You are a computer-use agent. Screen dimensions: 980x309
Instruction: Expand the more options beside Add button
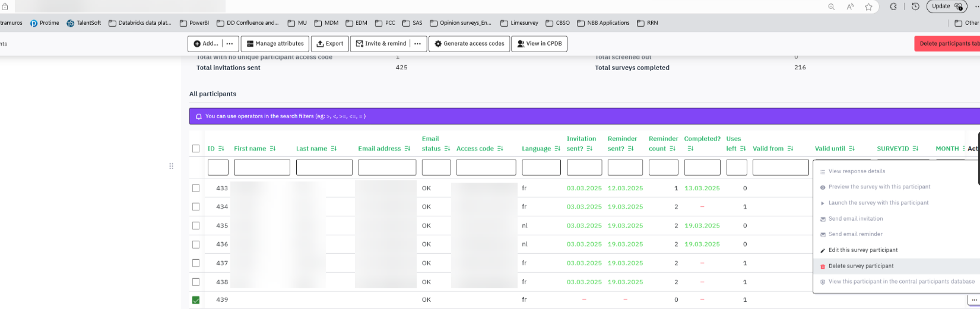point(230,44)
